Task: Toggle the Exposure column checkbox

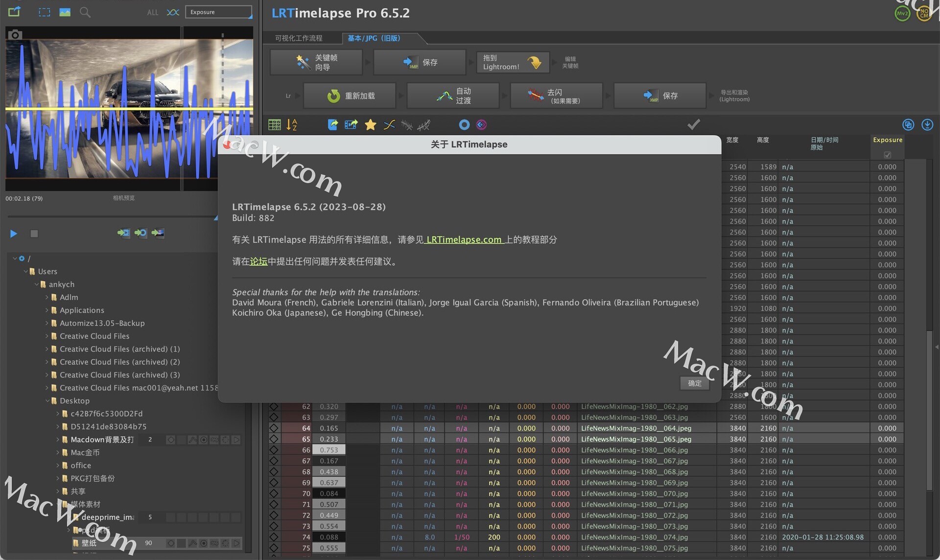Action: [887, 155]
